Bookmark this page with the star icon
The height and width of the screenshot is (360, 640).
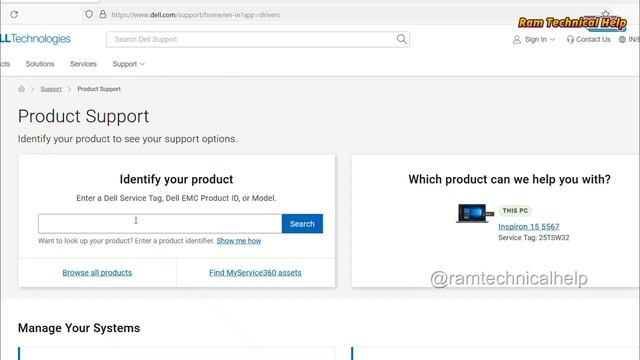[606, 14]
